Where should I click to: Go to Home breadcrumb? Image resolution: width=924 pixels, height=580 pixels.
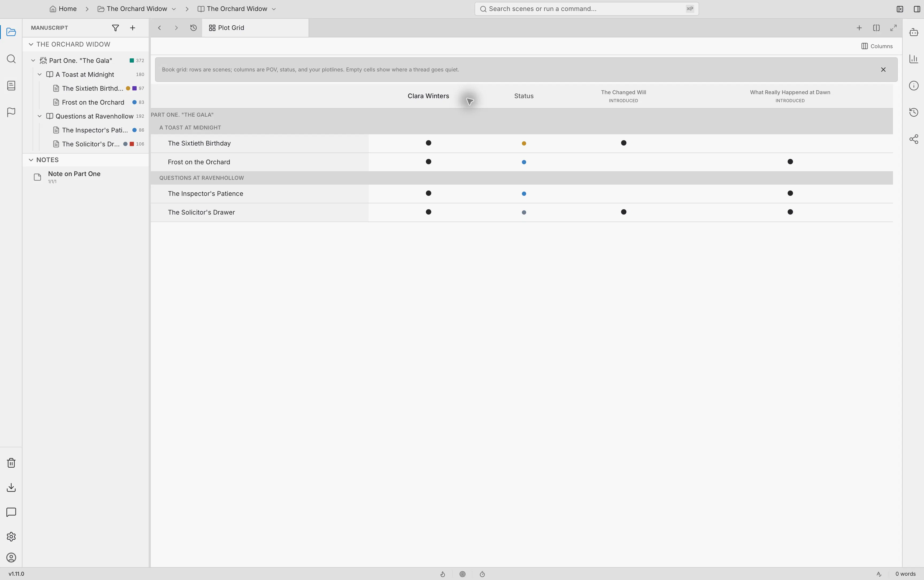[x=63, y=9]
